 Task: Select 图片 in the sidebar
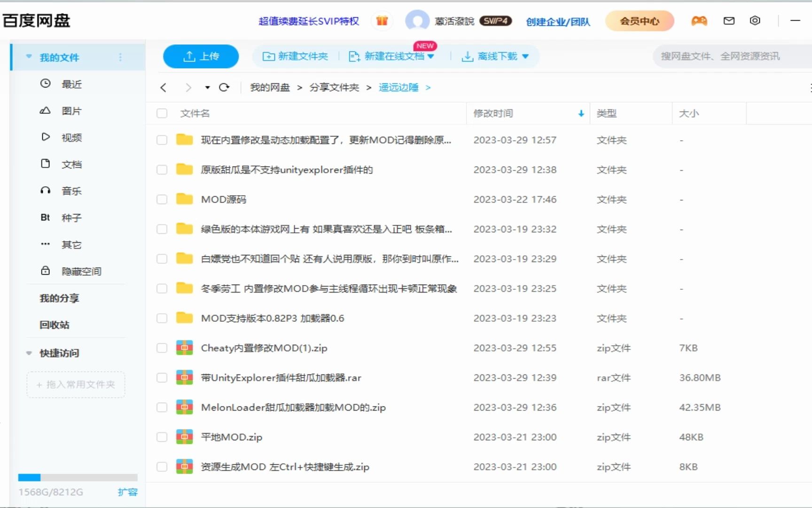pyautogui.click(x=71, y=111)
